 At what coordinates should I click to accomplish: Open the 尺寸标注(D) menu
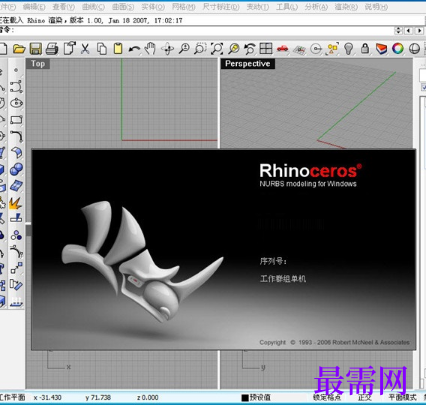point(221,7)
